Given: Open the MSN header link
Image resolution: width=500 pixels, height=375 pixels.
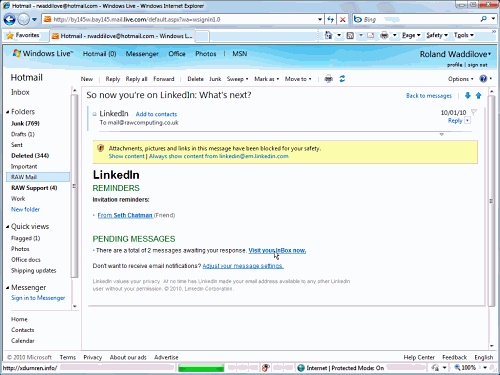Looking at the screenshot, I should (240, 54).
